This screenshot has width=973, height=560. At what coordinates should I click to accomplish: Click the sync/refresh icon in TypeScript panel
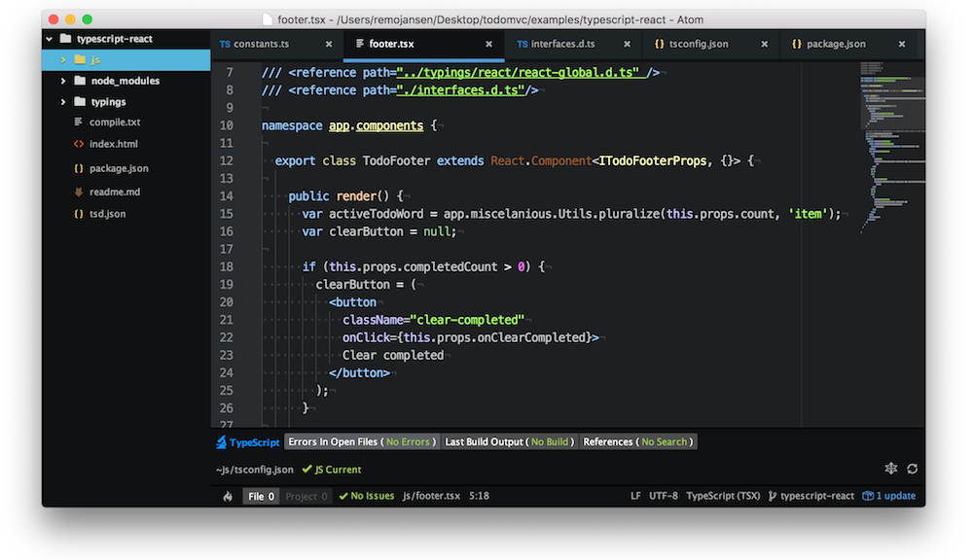[912, 469]
